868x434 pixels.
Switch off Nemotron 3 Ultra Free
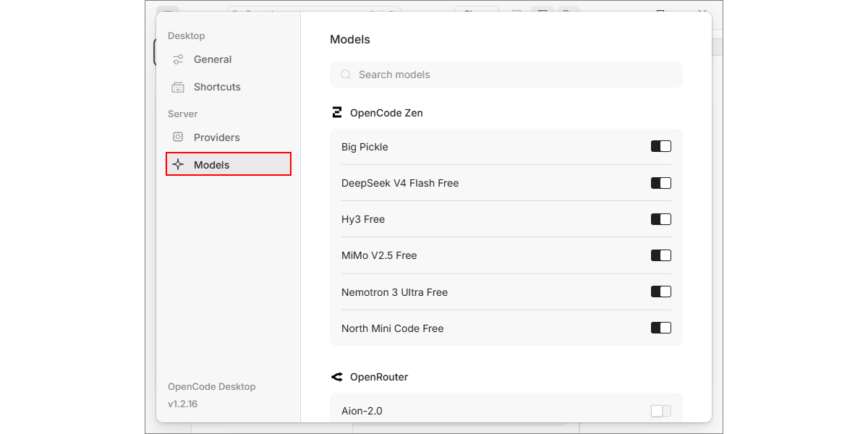661,292
